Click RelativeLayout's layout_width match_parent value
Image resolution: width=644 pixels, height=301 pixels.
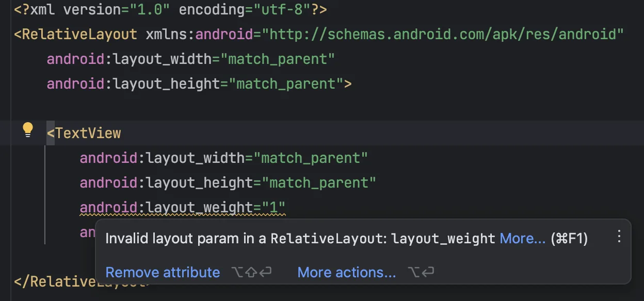[278, 59]
